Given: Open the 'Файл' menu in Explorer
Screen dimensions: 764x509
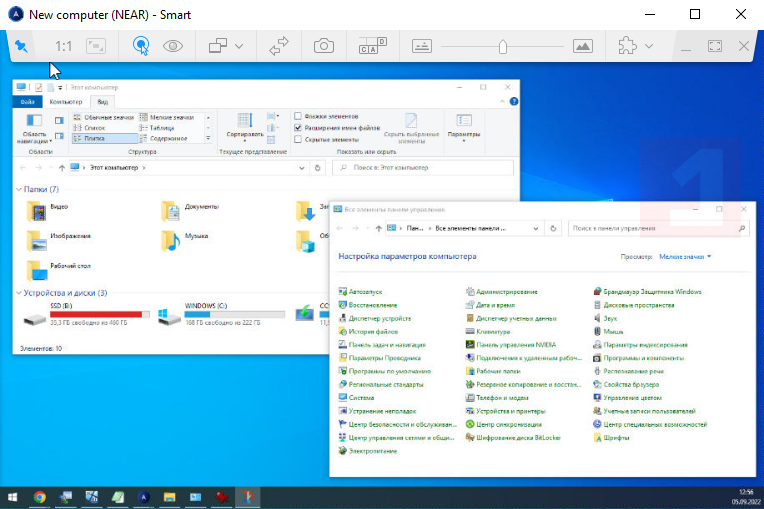Looking at the screenshot, I should 28,102.
